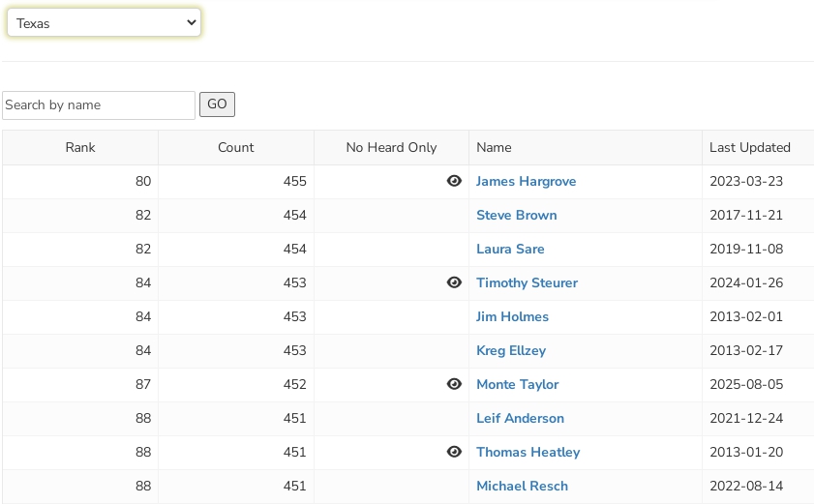This screenshot has height=504, width=814.
Task: Visit Jim Holmes's profile link
Action: (512, 317)
